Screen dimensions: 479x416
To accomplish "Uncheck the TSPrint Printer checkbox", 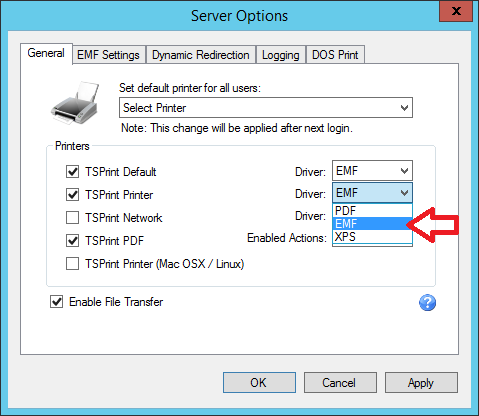I will 72,194.
